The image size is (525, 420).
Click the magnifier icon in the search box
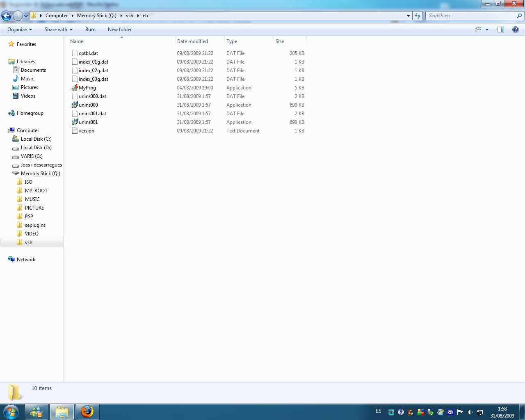tap(520, 16)
